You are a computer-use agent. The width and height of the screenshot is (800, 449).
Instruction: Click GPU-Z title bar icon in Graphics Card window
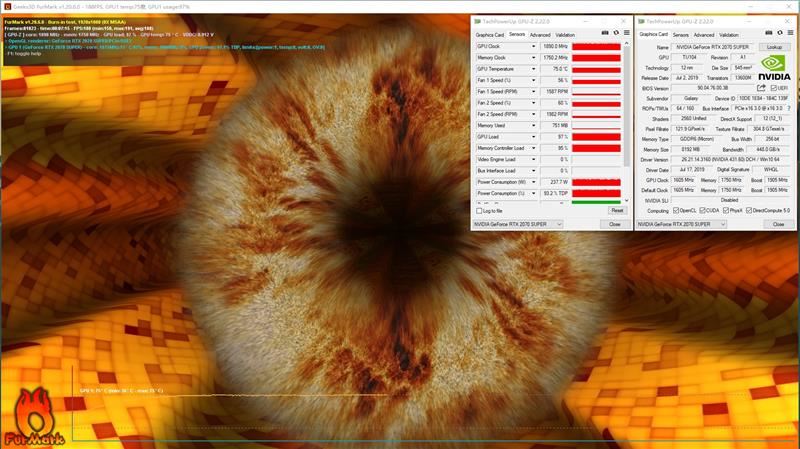click(641, 21)
